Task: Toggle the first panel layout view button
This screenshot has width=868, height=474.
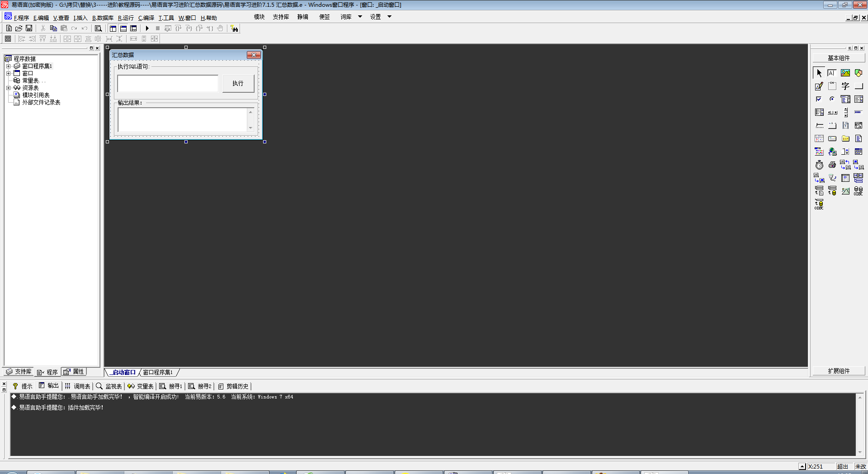Action: click(113, 28)
